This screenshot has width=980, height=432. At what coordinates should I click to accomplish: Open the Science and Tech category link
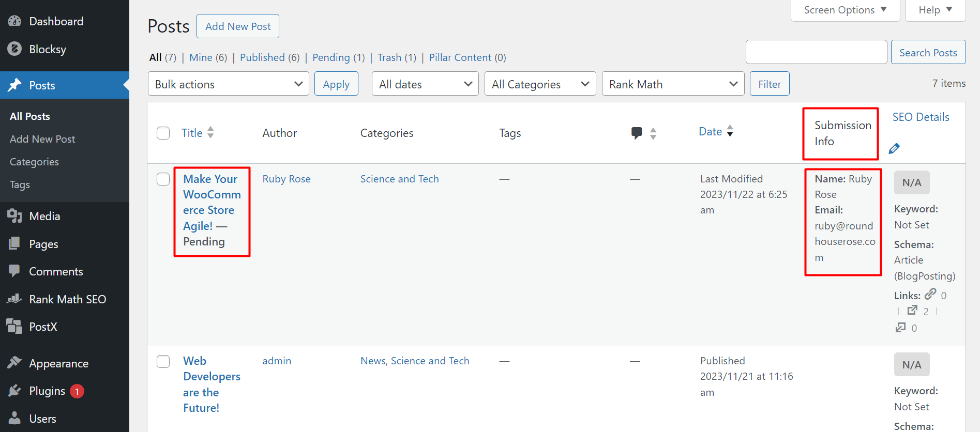pyautogui.click(x=399, y=179)
